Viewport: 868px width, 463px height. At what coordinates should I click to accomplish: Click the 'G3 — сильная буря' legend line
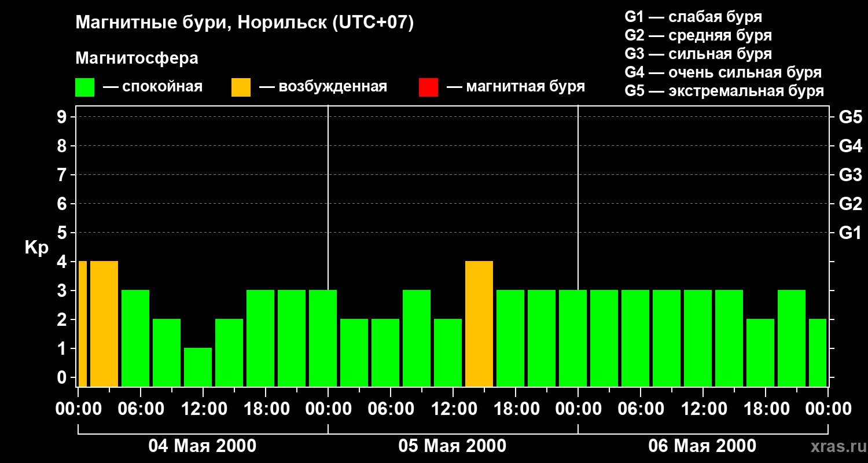(698, 54)
